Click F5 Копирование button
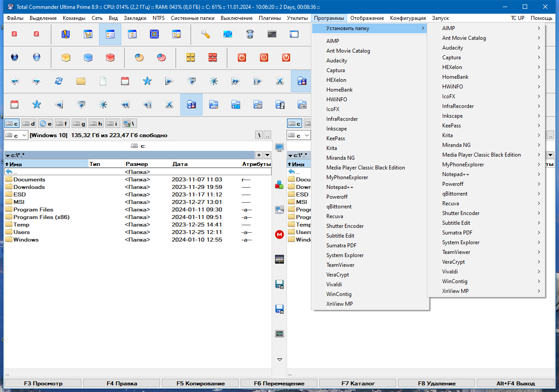 (x=201, y=383)
